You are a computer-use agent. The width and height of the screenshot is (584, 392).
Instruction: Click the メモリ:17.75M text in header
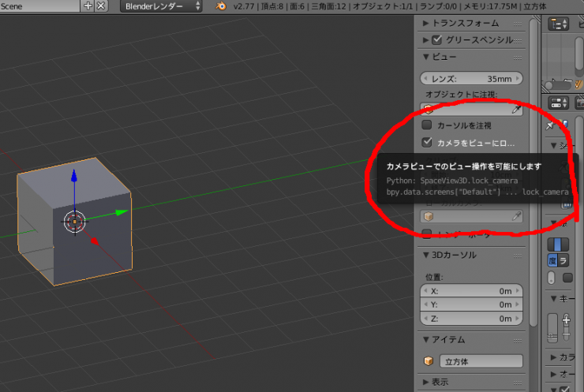tap(492, 6)
